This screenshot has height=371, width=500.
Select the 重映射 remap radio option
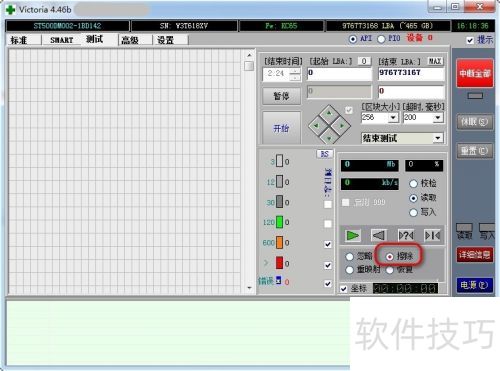350,270
